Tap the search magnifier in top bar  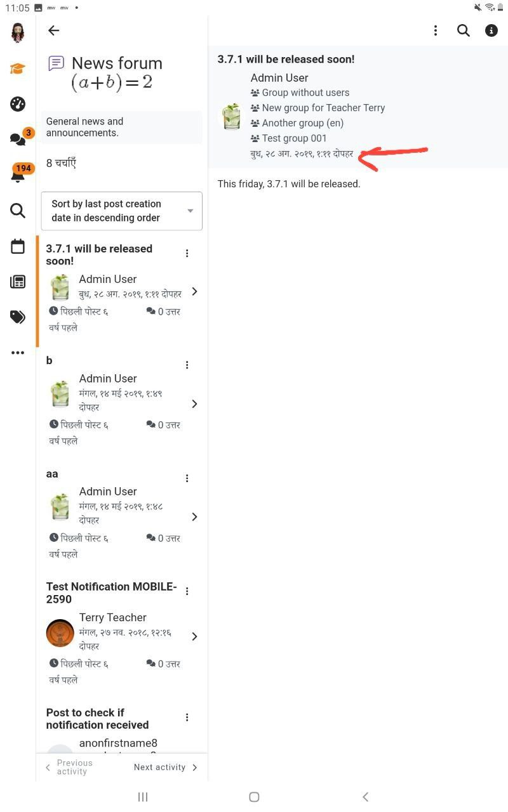(x=464, y=30)
